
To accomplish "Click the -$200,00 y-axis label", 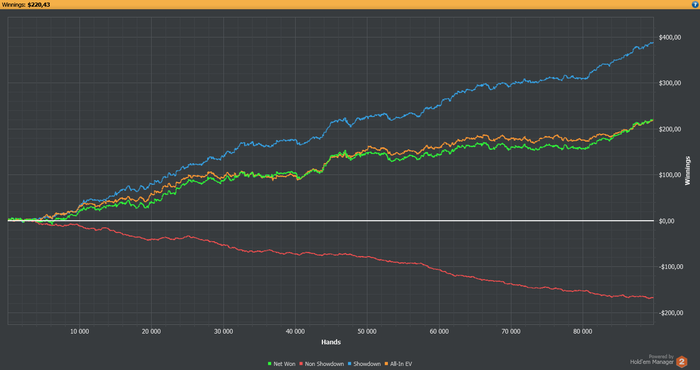I will pos(671,312).
